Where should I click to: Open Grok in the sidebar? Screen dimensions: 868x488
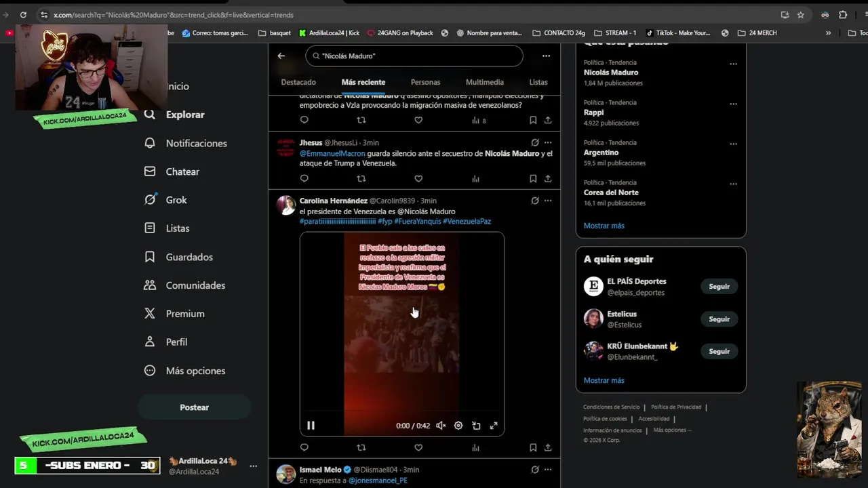click(x=166, y=200)
